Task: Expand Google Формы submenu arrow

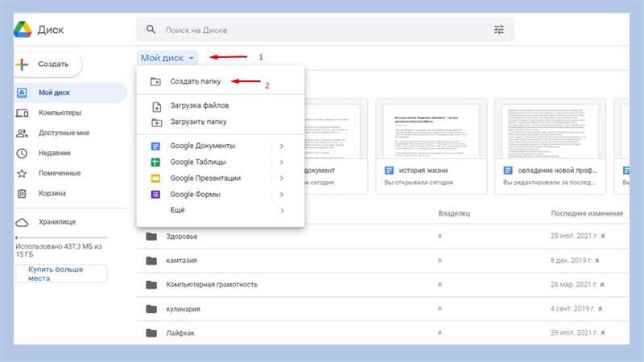Action: [x=282, y=194]
